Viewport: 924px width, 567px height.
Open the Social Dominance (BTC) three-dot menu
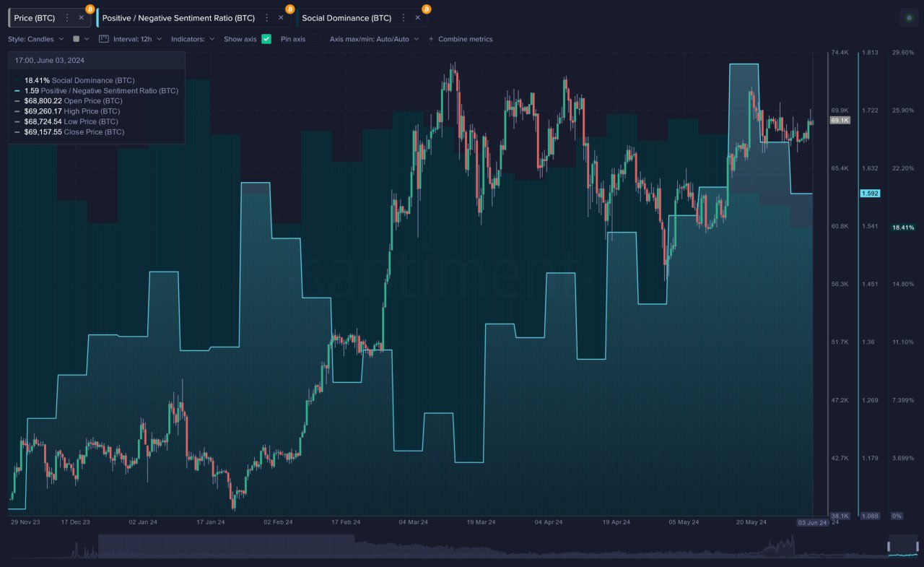click(404, 18)
